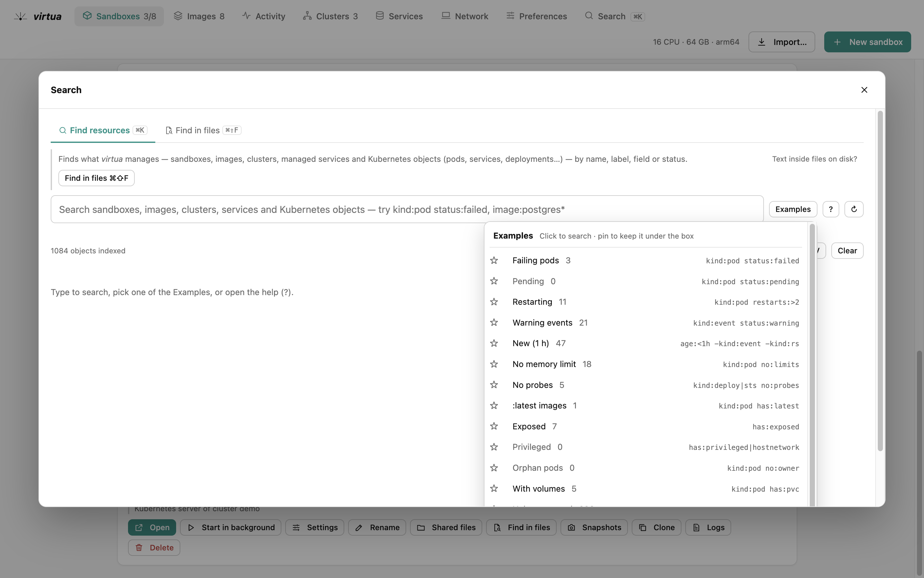
Task: Switch to Find resources tab
Action: click(103, 130)
